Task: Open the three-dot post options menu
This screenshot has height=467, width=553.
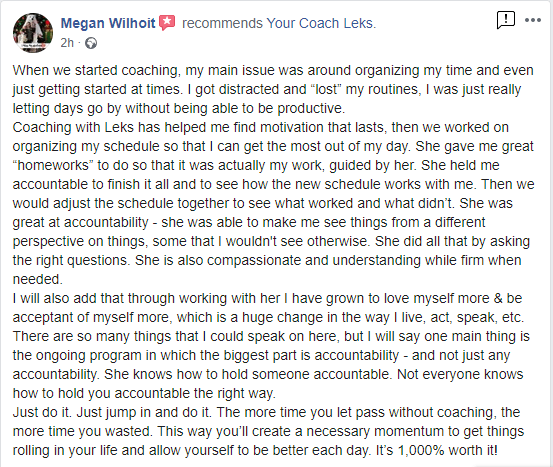Action: pyautogui.click(x=533, y=20)
